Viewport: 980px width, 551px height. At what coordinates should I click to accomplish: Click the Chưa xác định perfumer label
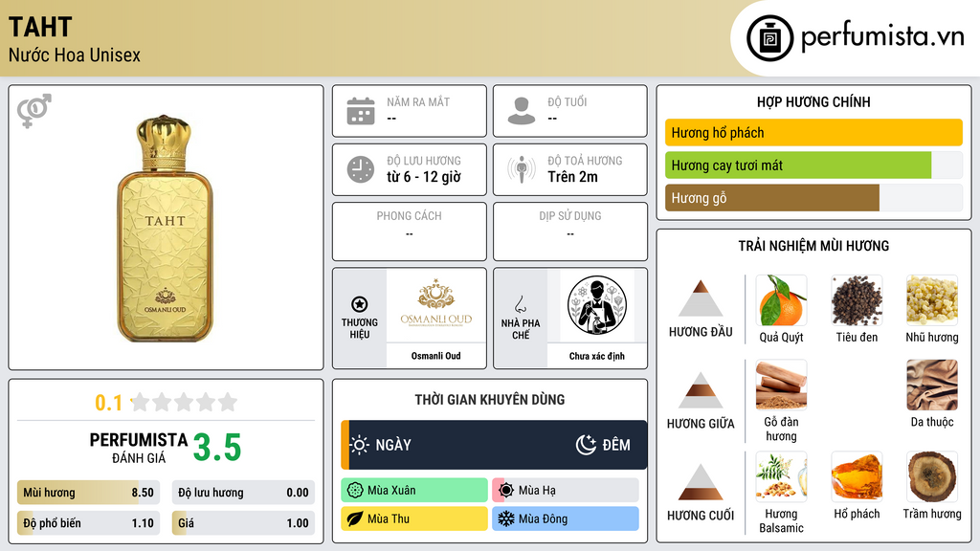(x=597, y=356)
